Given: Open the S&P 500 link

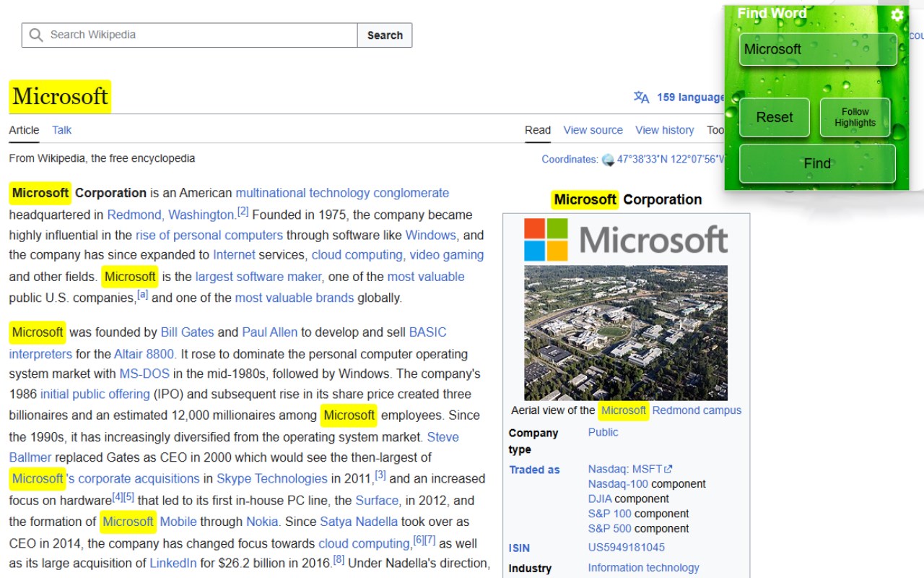Looking at the screenshot, I should (610, 529).
